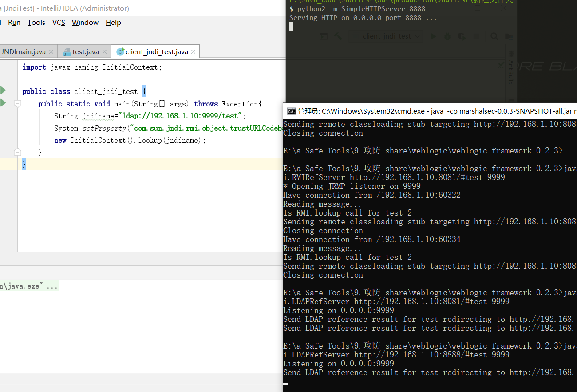
Task: Open the Tools menu
Action: pyautogui.click(x=36, y=23)
